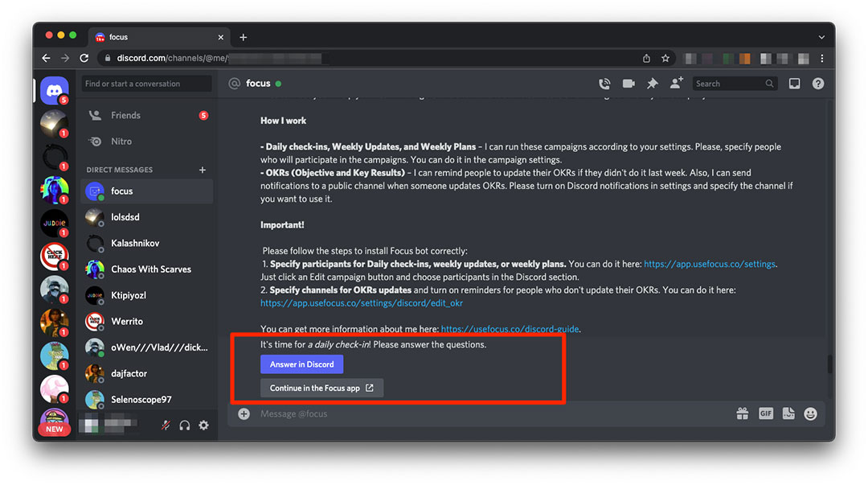Open app.usefocus.co/settings link
868x485 pixels.
(709, 264)
